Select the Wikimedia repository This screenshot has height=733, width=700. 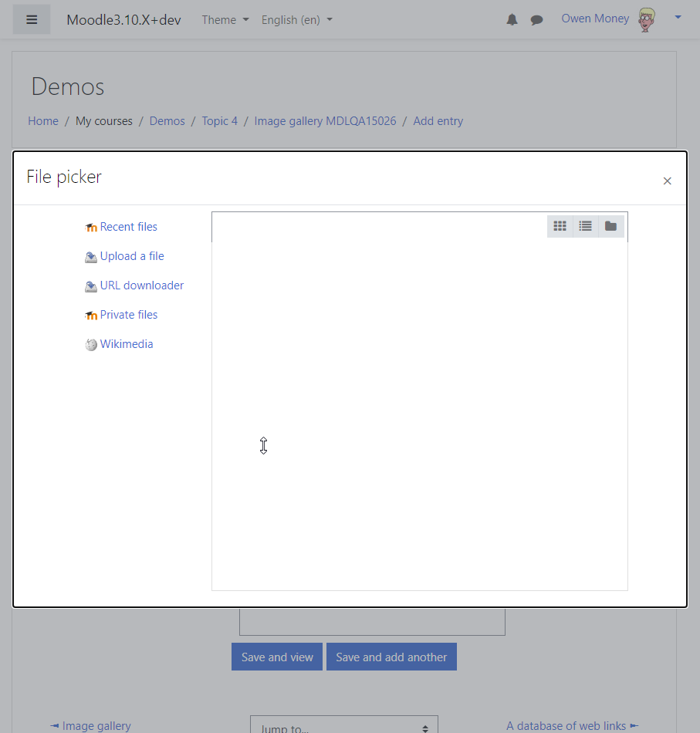(x=127, y=345)
